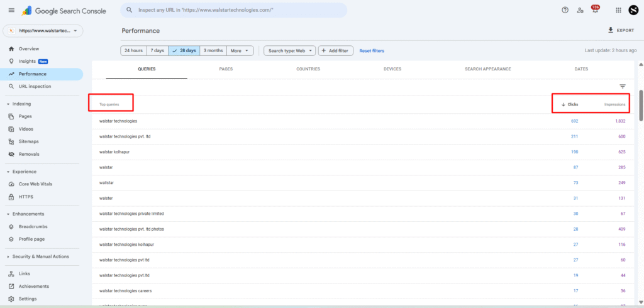
Task: Click the Reset filters link
Action: point(372,51)
